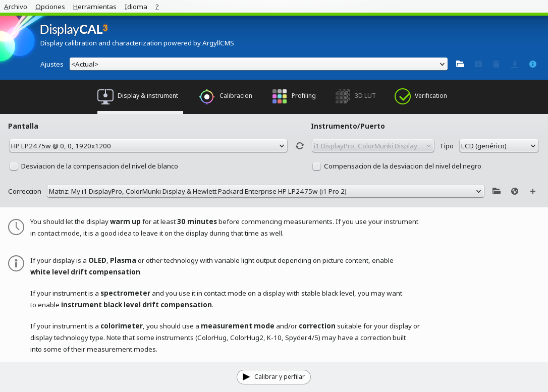Click the Correccion folder browse icon
The image size is (548, 392).
click(x=496, y=191)
